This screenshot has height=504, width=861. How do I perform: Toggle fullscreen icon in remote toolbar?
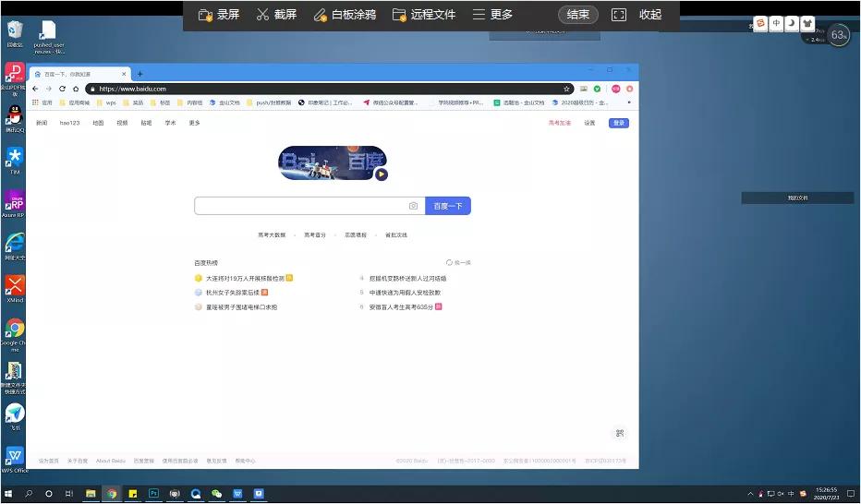tap(618, 15)
